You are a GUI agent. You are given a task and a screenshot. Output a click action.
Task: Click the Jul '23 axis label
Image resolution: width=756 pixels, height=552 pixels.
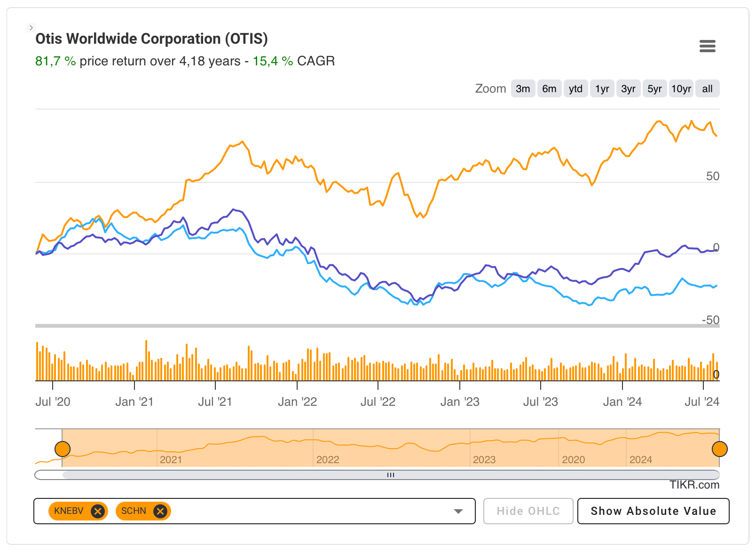[541, 402]
